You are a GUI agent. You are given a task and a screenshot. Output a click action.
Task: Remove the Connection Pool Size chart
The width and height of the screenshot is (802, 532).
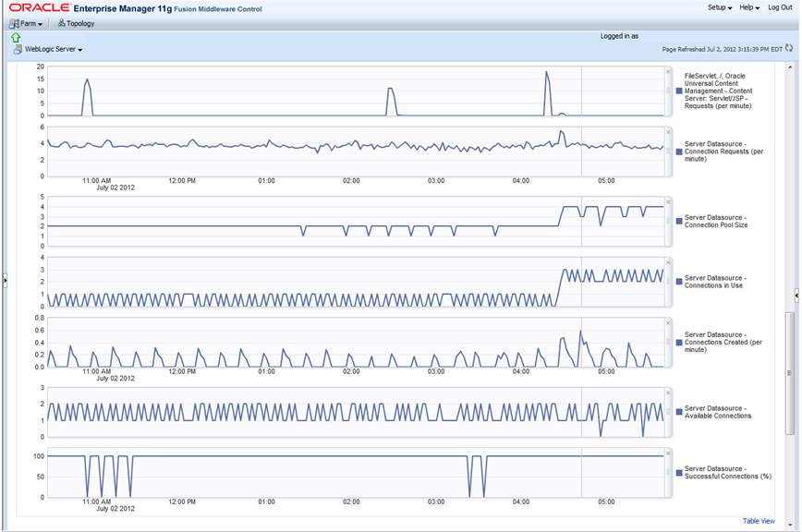668,202
